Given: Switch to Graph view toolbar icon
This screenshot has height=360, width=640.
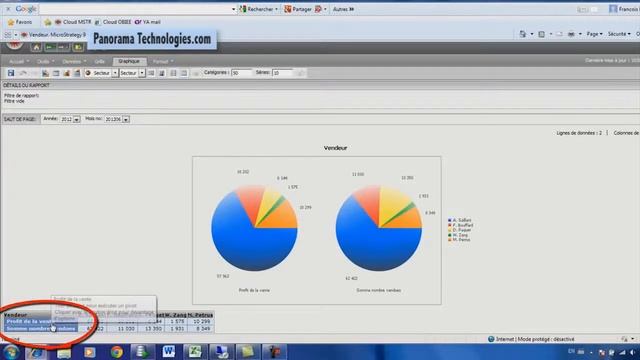Looking at the screenshot, I should [x=67, y=73].
